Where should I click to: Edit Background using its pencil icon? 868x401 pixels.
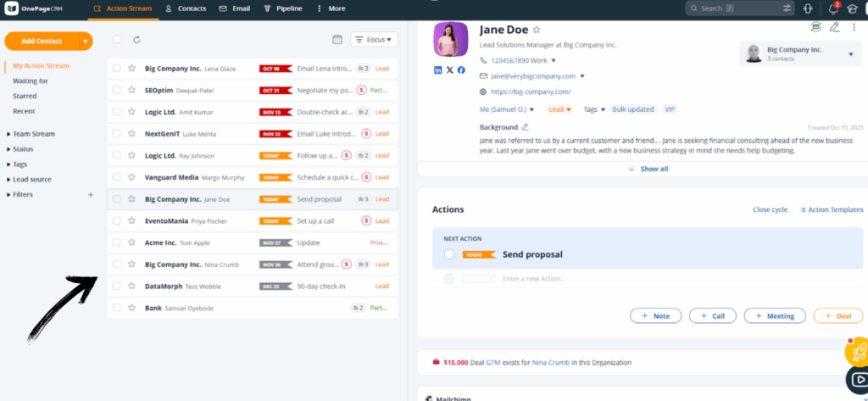click(x=525, y=127)
